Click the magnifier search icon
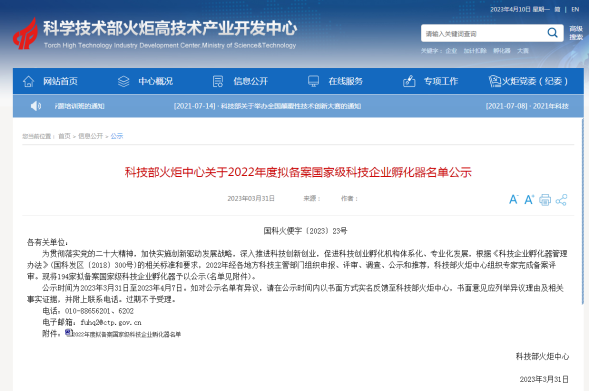This screenshot has height=392, width=590. click(x=552, y=33)
